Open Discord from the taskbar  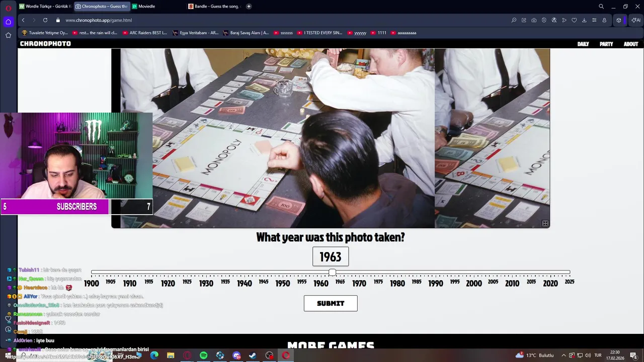pyautogui.click(x=236, y=355)
